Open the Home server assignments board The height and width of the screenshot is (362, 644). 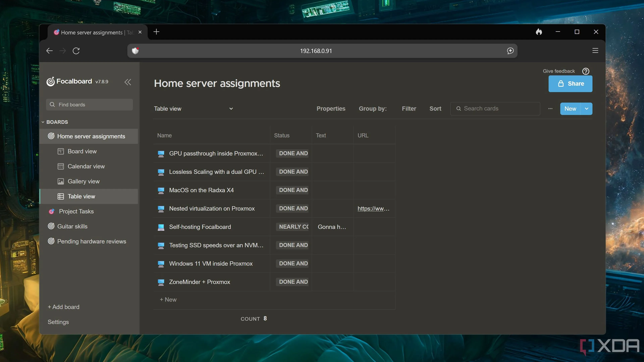tap(89, 136)
